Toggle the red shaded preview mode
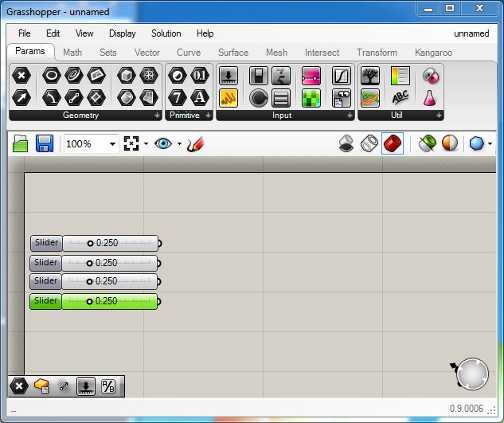This screenshot has width=504, height=423. 393,143
